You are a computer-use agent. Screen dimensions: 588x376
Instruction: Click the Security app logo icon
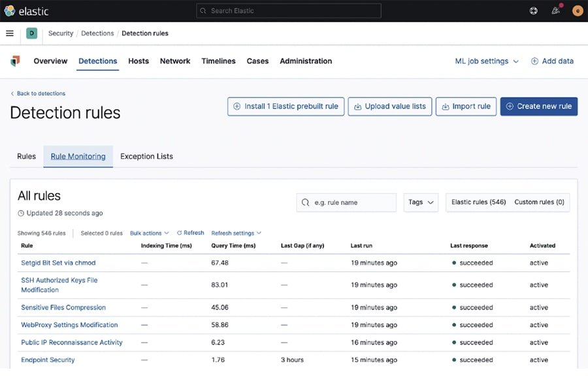(x=15, y=61)
